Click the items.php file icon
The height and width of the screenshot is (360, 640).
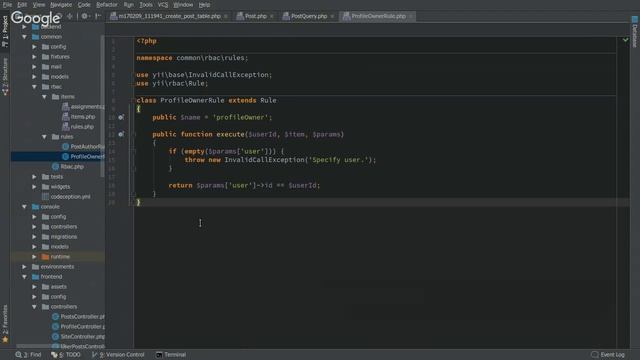pyautogui.click(x=65, y=117)
